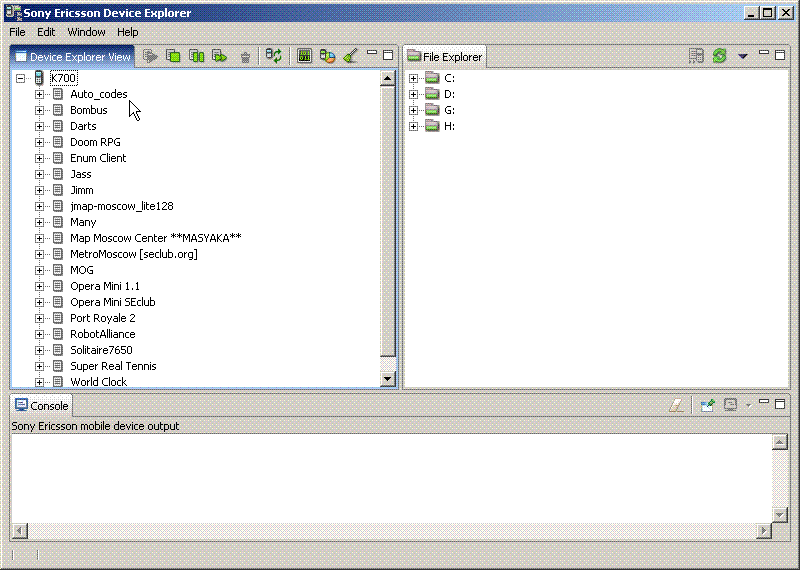
Task: Open the Edit menu
Action: coord(46,32)
